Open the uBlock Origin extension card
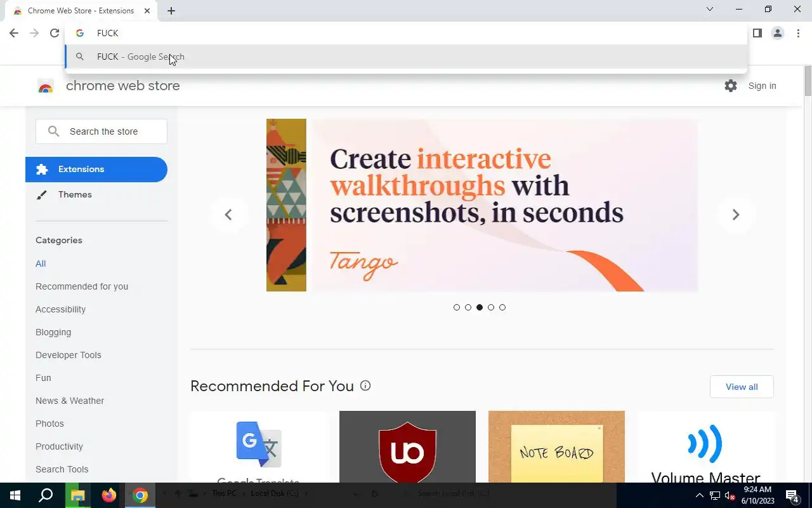 tap(407, 447)
